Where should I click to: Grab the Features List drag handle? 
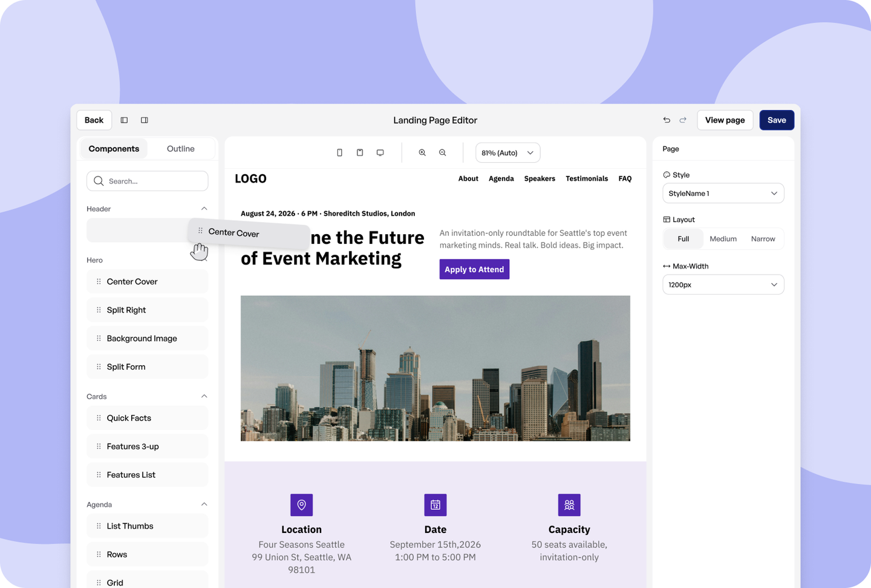(x=99, y=475)
